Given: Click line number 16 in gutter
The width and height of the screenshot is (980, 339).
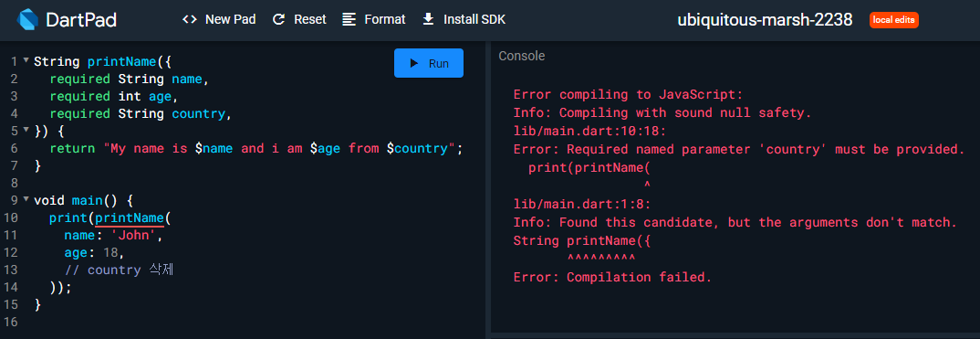Looking at the screenshot, I should (x=10, y=323).
